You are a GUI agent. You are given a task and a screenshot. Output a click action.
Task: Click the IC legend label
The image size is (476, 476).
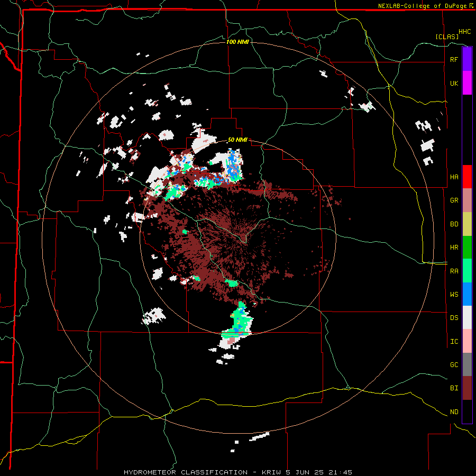454,342
